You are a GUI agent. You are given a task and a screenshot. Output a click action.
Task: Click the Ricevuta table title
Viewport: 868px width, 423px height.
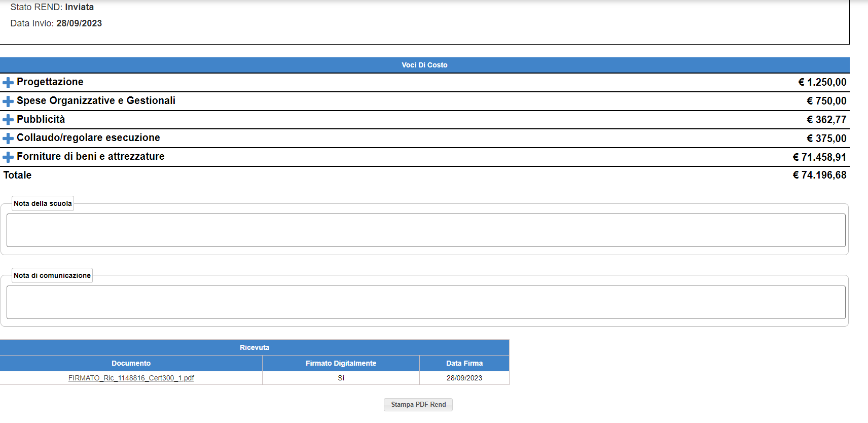pos(254,347)
